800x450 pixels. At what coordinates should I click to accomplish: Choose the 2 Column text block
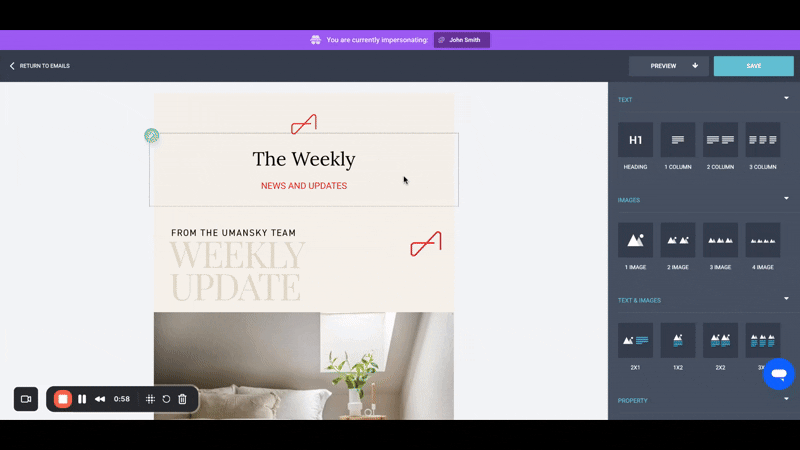coord(720,140)
